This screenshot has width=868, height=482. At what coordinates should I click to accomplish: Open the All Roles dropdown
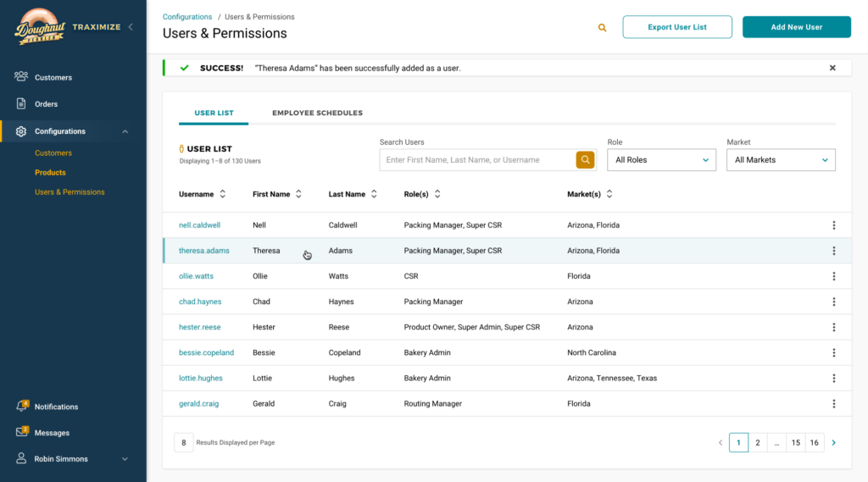pos(661,160)
